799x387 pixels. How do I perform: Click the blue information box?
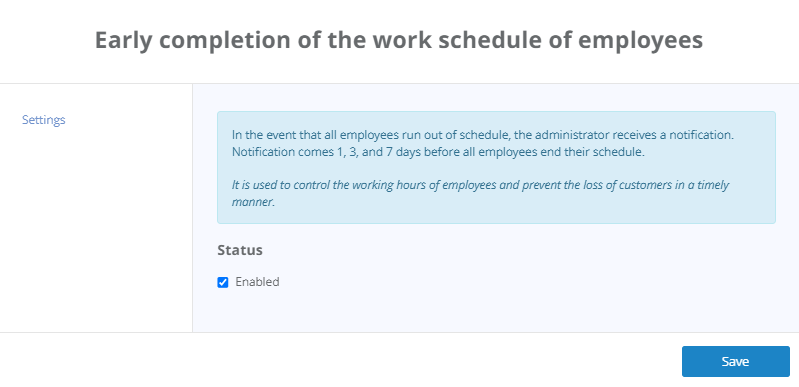(x=496, y=167)
